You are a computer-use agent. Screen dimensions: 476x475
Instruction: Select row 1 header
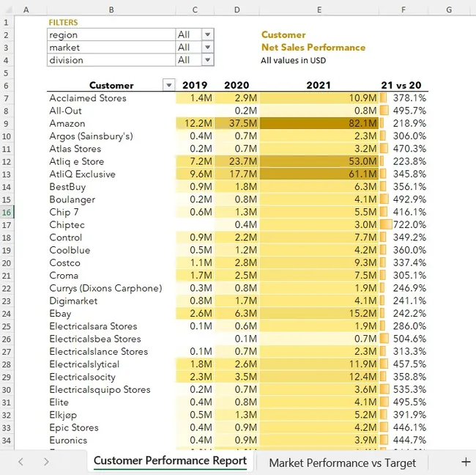[x=7, y=23]
